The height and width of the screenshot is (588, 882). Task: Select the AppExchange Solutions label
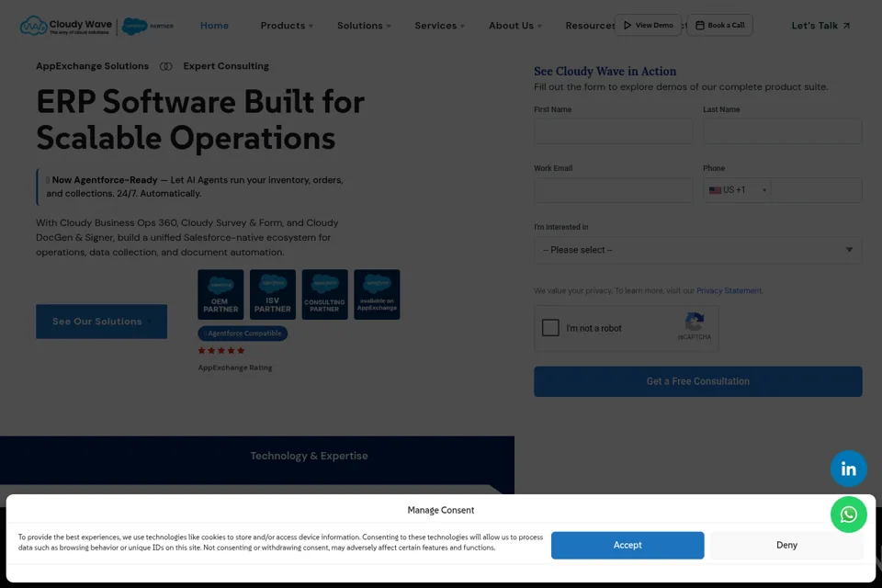(92, 66)
